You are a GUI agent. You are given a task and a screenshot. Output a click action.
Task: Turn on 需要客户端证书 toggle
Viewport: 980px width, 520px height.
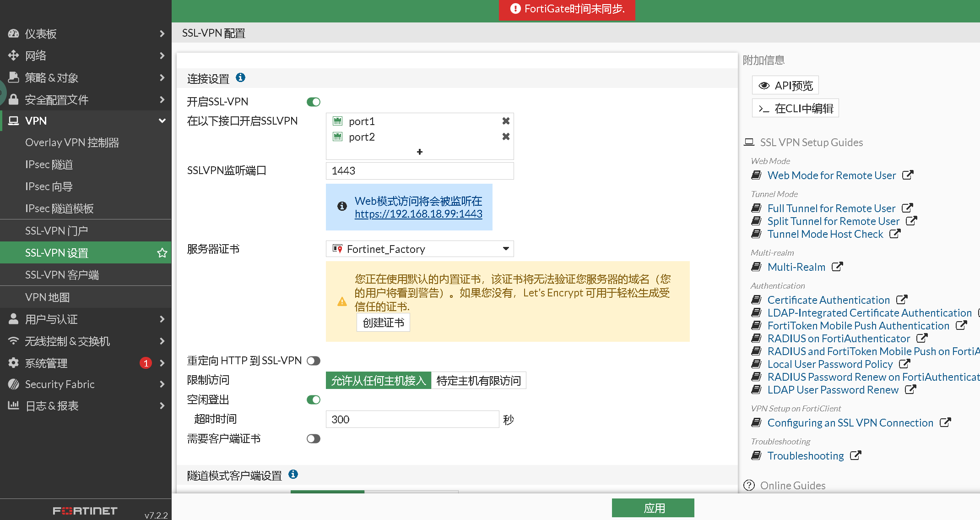314,439
